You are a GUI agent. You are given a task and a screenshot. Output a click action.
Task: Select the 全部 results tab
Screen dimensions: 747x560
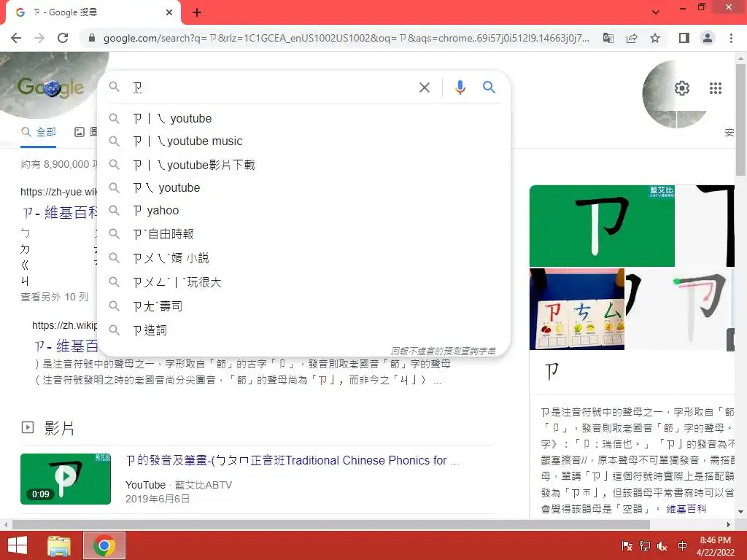click(39, 132)
